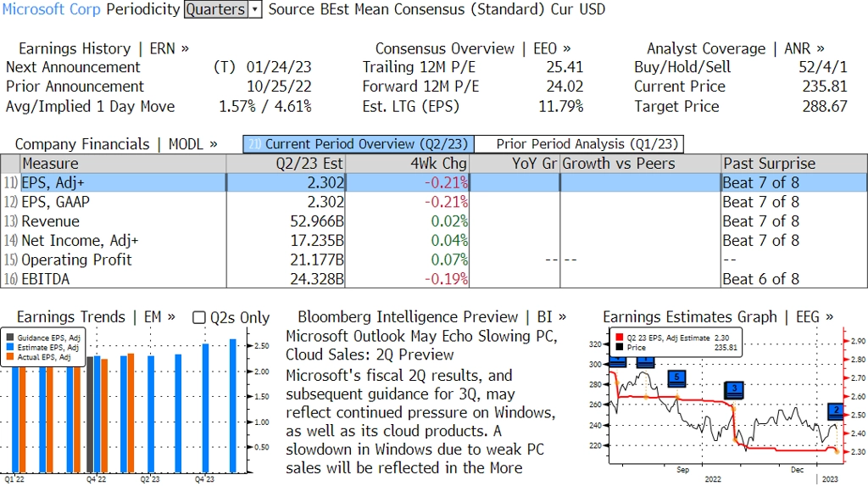Screen dimensions: 868x486
Task: Click the Operating Profit 4Wk change 0.07%
Action: [x=449, y=260]
